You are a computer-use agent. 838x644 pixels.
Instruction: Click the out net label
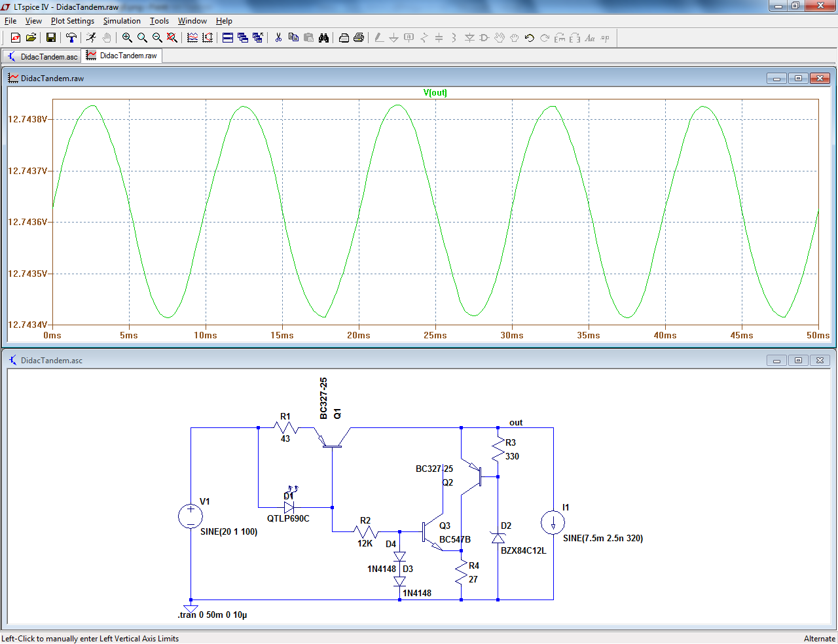[x=516, y=423]
